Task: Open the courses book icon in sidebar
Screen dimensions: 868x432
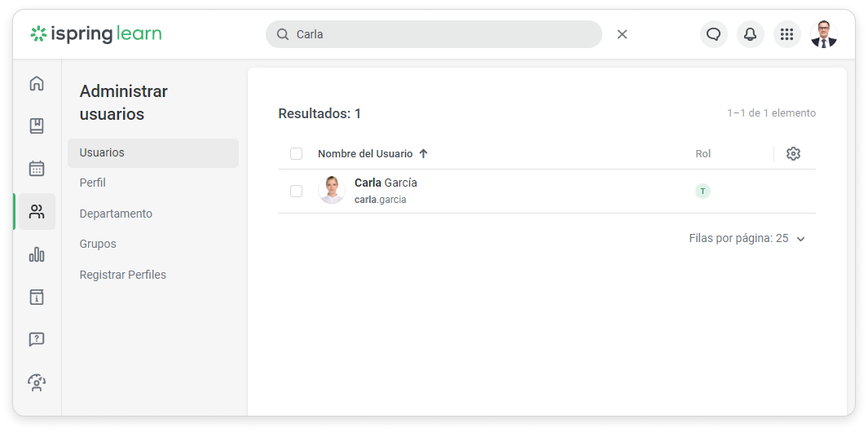Action: pos(37,126)
